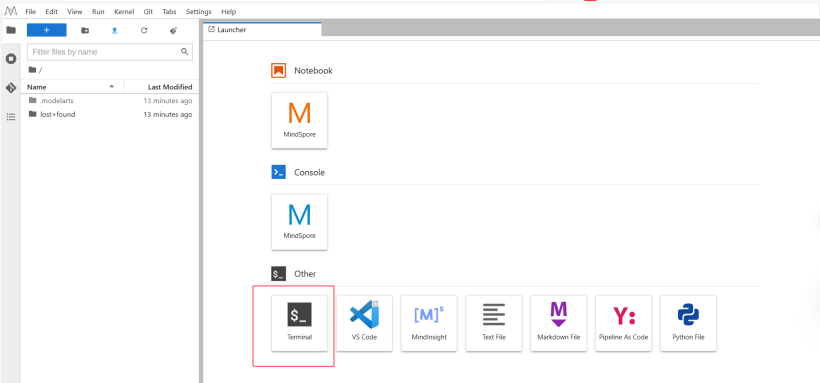Select the .modelarts folder
This screenshot has width=820, height=383.
[x=109, y=100]
